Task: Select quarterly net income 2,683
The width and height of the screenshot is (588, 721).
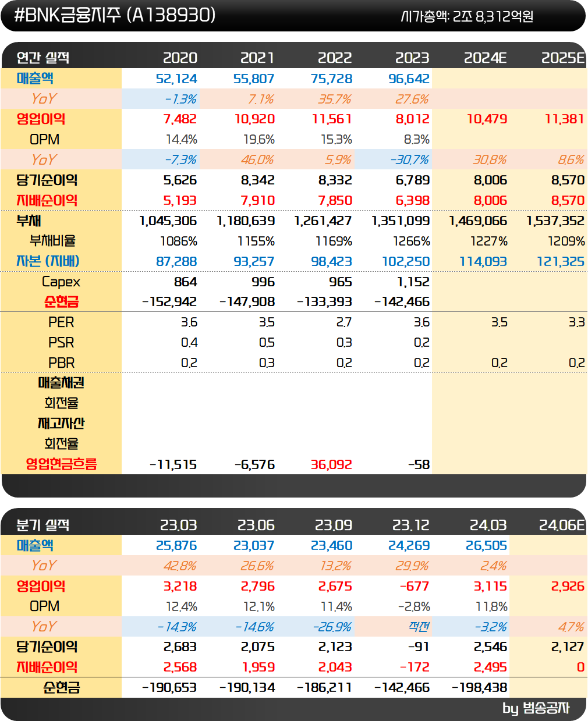Action: coord(180,647)
